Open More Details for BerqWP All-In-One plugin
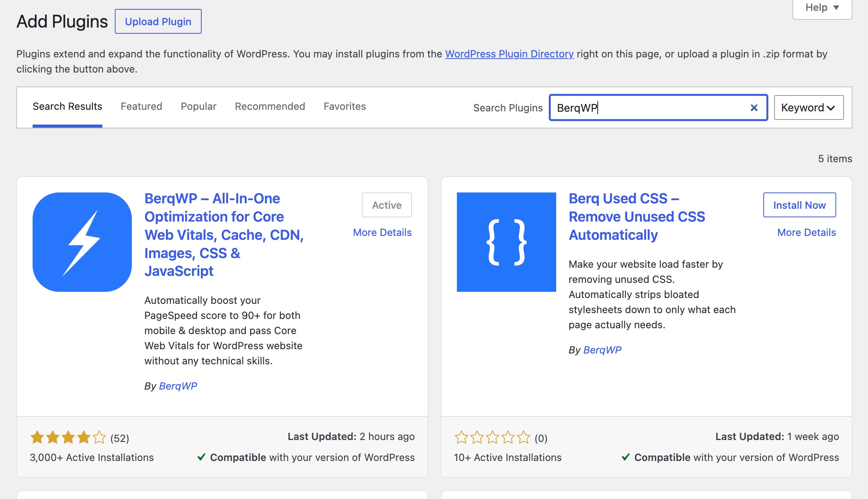The width and height of the screenshot is (868, 499). click(382, 232)
